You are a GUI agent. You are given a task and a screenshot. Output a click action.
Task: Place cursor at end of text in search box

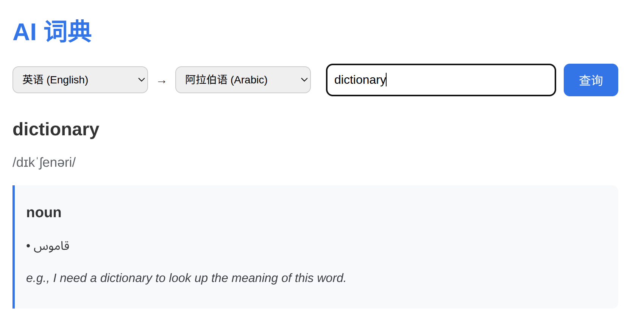coord(385,80)
